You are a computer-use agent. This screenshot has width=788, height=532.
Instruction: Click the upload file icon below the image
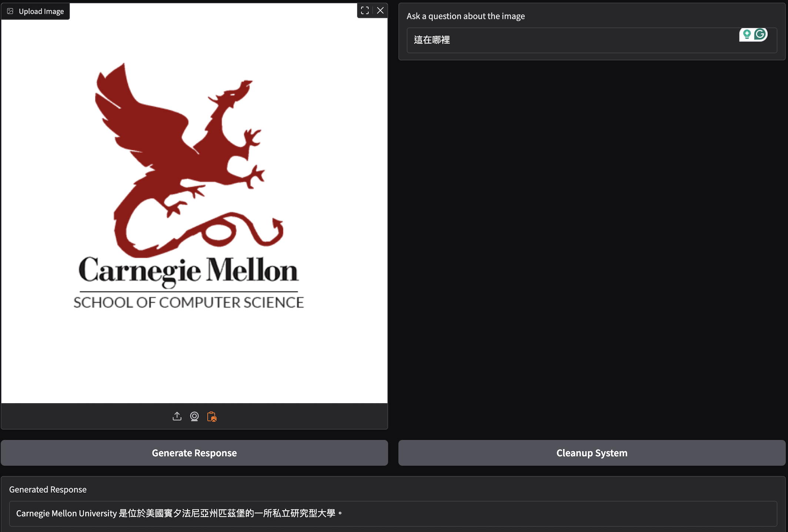click(x=177, y=416)
